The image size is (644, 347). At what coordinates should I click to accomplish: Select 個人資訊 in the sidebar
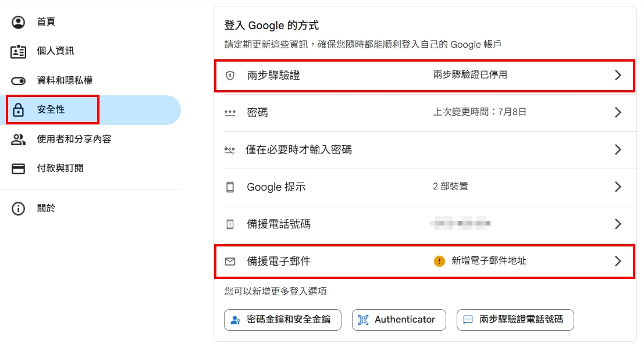point(55,51)
